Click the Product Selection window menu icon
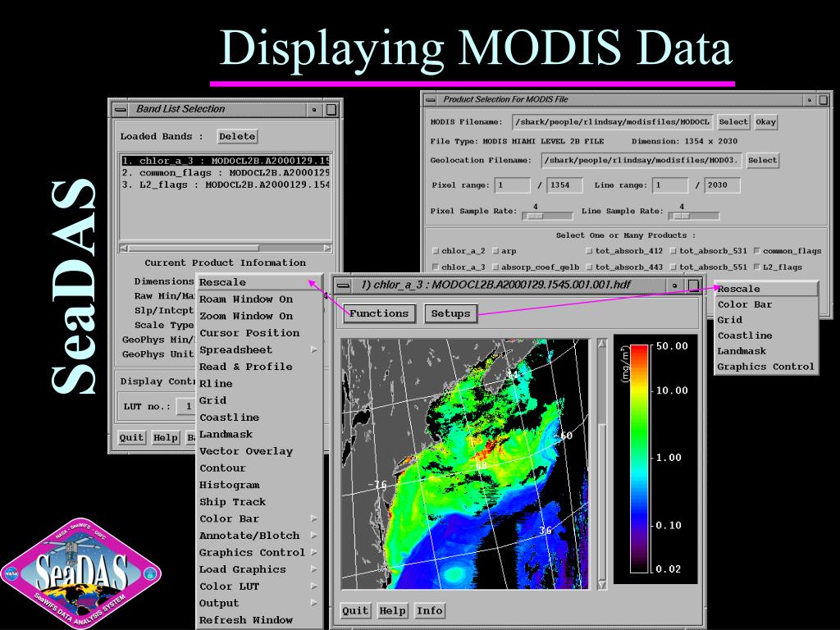Image resolution: width=840 pixels, height=630 pixels. 431,100
